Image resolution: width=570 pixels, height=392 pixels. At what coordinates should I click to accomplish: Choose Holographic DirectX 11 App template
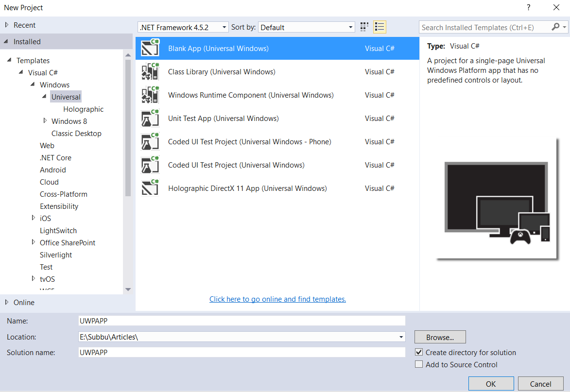click(x=277, y=188)
